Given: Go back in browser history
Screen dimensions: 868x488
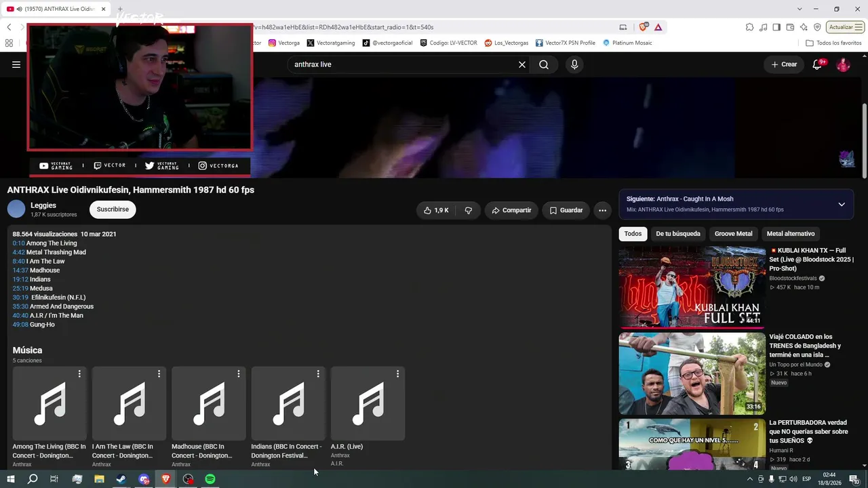Looking at the screenshot, I should coord(9,27).
